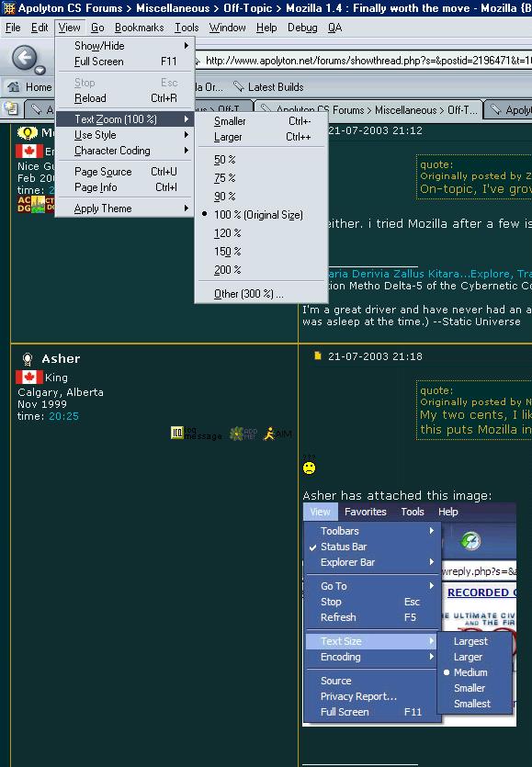Image resolution: width=532 pixels, height=767 pixels.
Task: Click the post icon beside 21-07-2003 21:18
Action: pos(318,355)
